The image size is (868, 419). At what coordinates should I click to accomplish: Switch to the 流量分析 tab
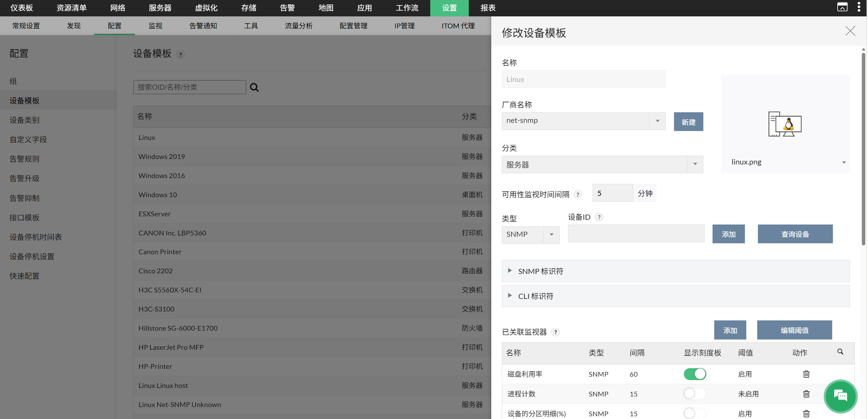point(299,26)
